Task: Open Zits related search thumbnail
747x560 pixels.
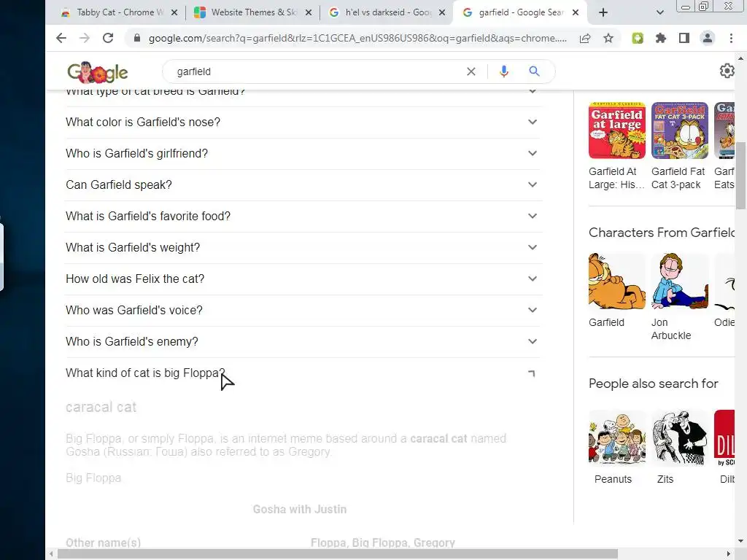Action: (680, 438)
